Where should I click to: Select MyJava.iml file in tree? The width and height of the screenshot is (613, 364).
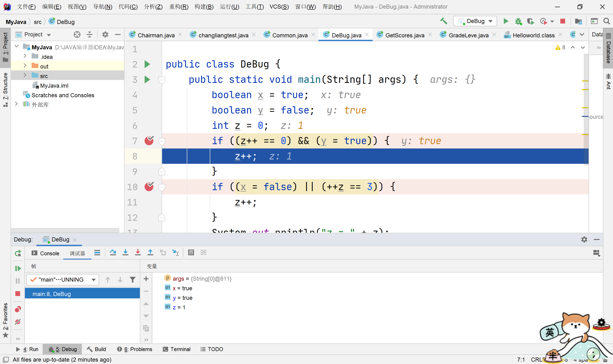tap(54, 85)
